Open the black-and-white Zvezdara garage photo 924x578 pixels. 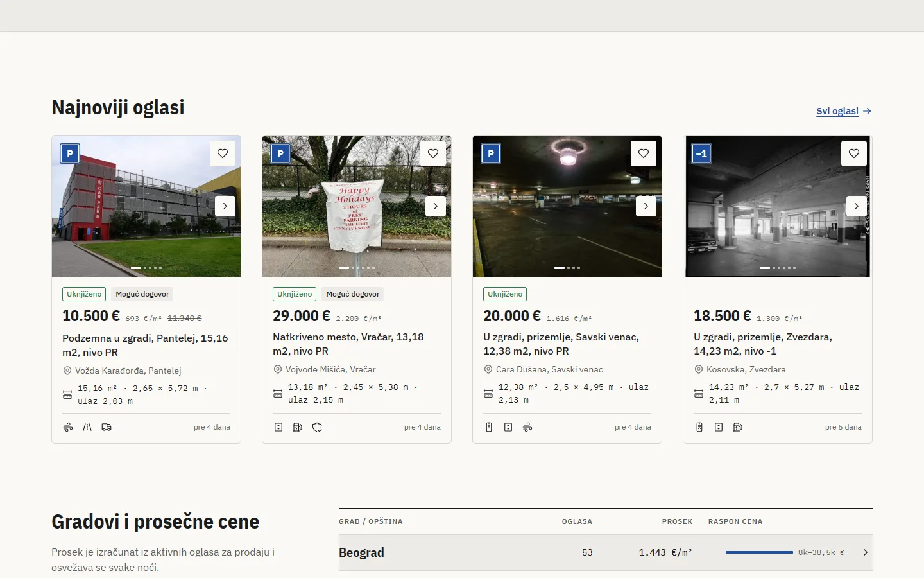point(778,206)
